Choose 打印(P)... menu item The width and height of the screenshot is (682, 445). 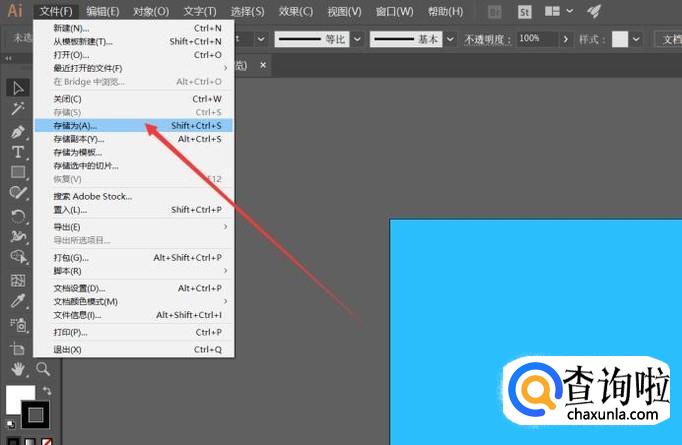point(134,332)
